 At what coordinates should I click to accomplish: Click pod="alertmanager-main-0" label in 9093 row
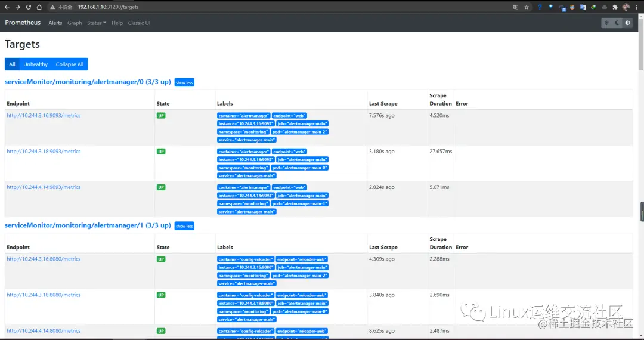tap(299, 168)
